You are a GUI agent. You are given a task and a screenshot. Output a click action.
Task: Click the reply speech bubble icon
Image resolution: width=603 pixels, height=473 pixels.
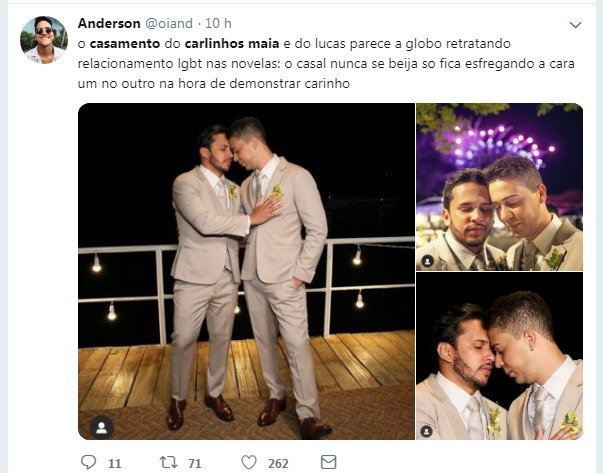coord(89,462)
